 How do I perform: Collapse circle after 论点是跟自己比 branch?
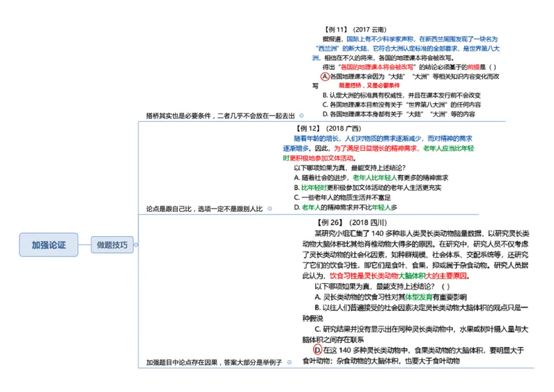click(x=269, y=209)
